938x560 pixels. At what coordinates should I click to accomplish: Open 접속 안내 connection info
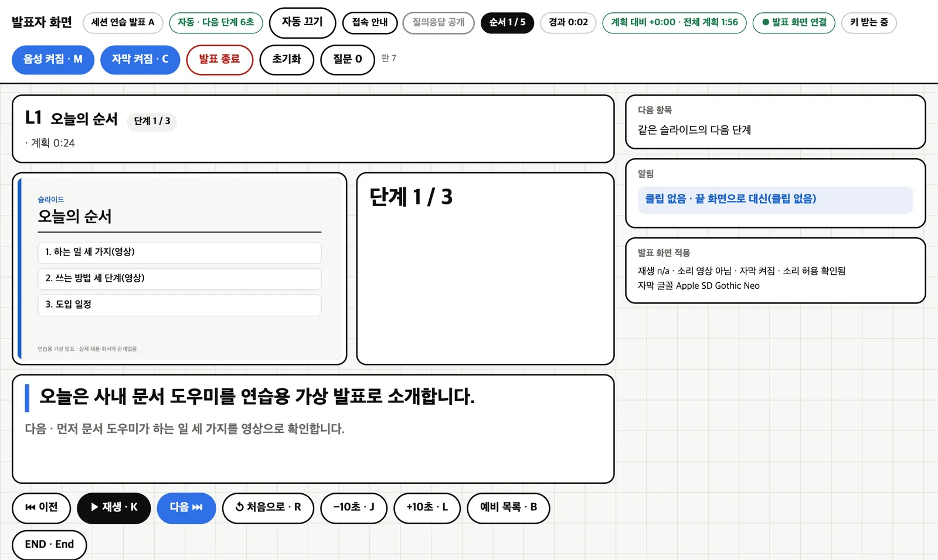click(x=370, y=23)
